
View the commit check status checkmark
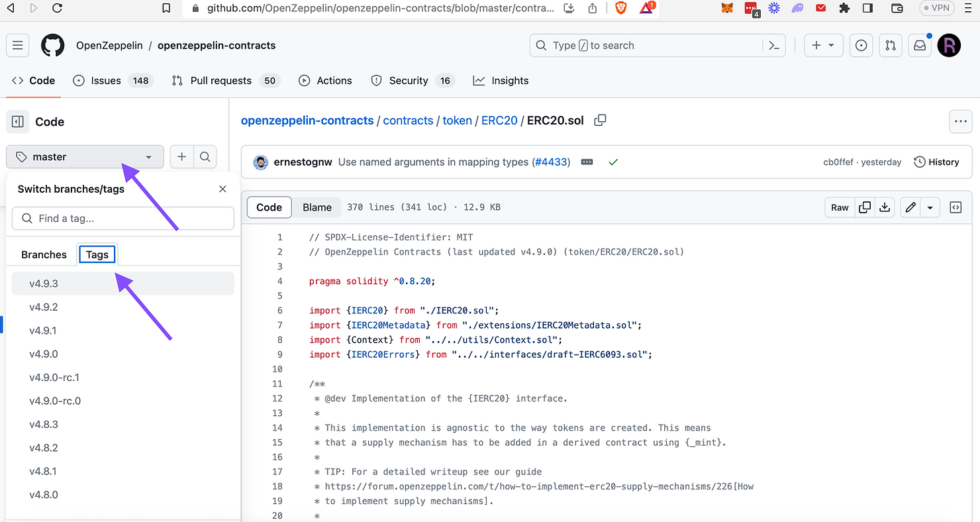pos(613,162)
